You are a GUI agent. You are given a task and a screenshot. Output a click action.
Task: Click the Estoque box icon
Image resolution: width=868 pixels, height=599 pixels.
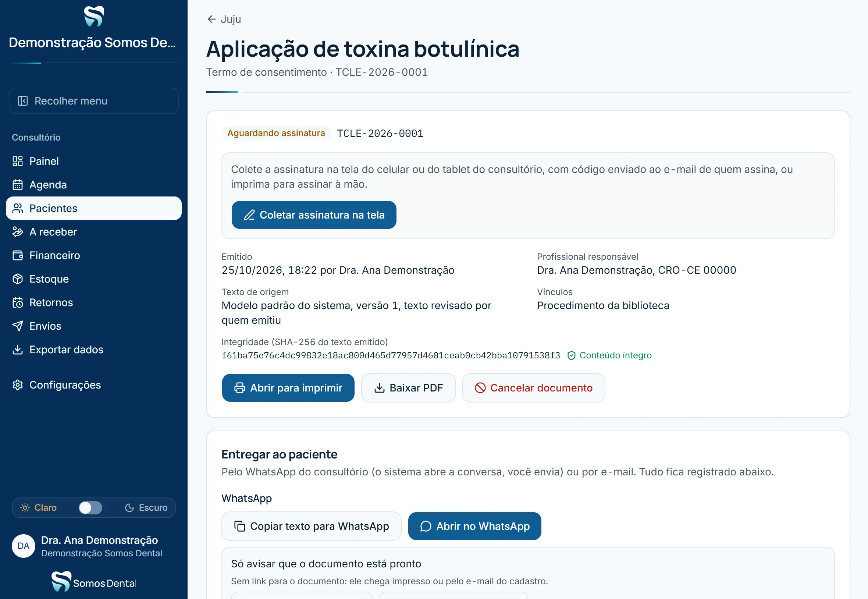pyautogui.click(x=18, y=279)
